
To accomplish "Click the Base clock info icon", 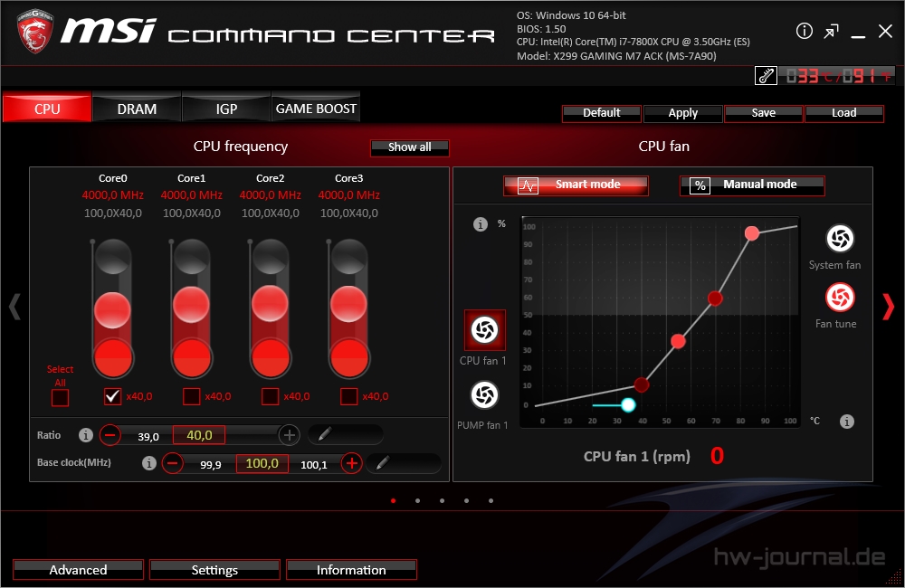I will click(x=149, y=463).
